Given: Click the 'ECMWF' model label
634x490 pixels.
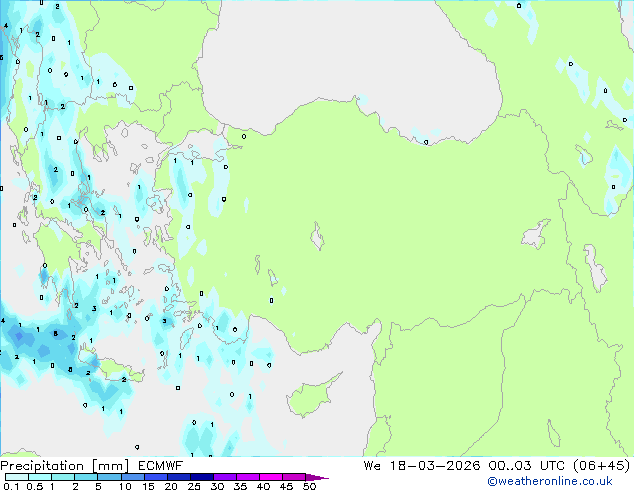Looking at the screenshot, I should coord(161,466).
